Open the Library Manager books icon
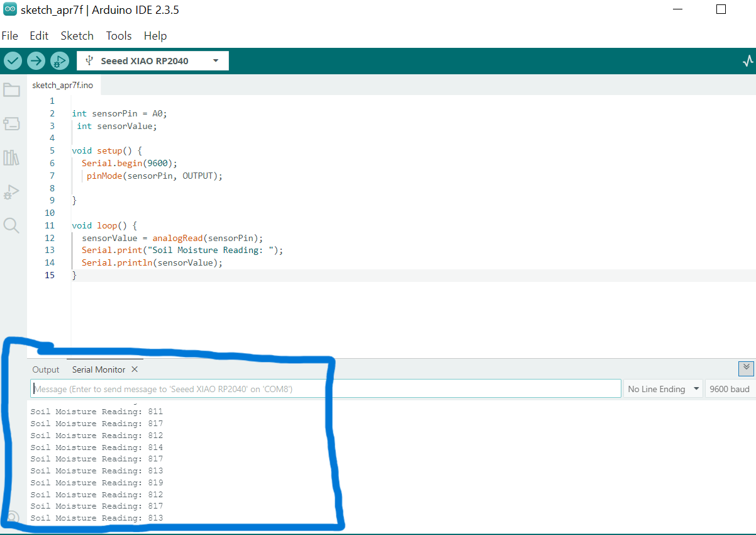The height and width of the screenshot is (535, 756). pyautogui.click(x=11, y=157)
